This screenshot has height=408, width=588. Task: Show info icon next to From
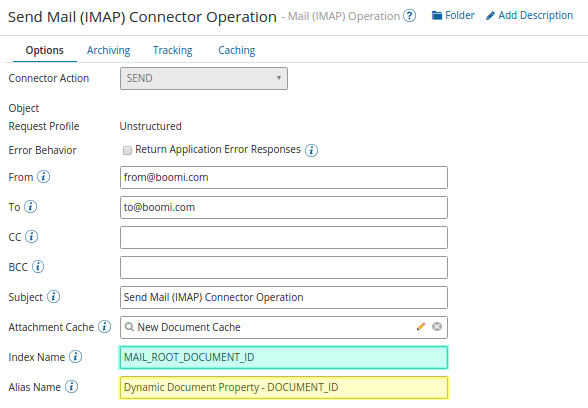click(x=44, y=177)
